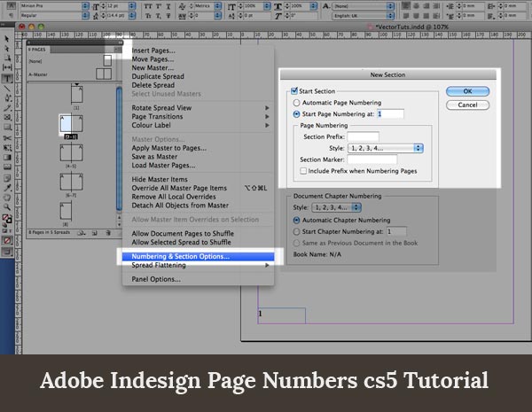Click Cancel in New Section dialog
Viewport: 532px width, 412px height.
point(467,105)
